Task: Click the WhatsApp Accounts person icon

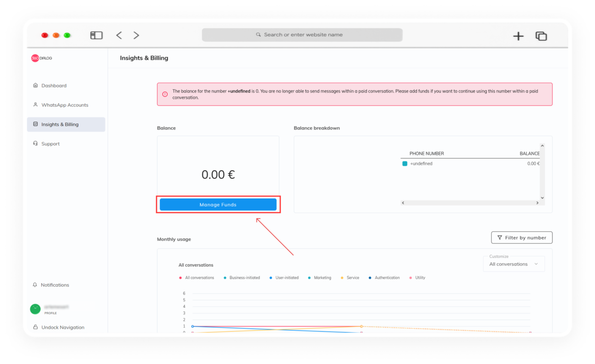Action: (35, 105)
